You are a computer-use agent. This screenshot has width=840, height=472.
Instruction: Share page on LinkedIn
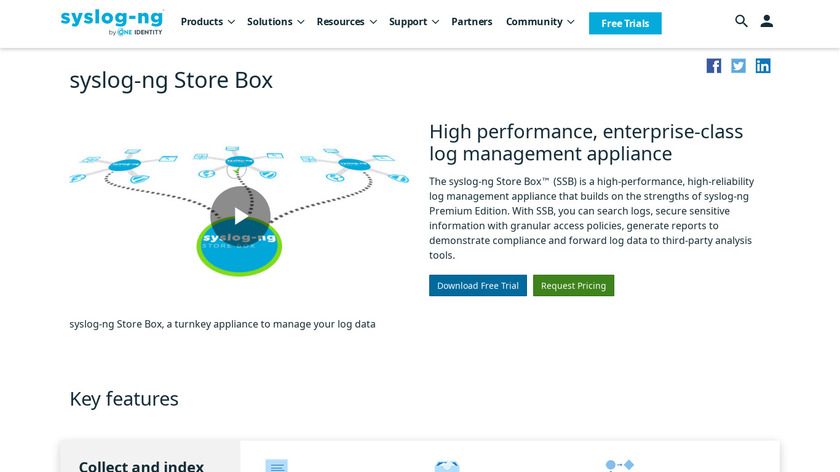point(763,66)
